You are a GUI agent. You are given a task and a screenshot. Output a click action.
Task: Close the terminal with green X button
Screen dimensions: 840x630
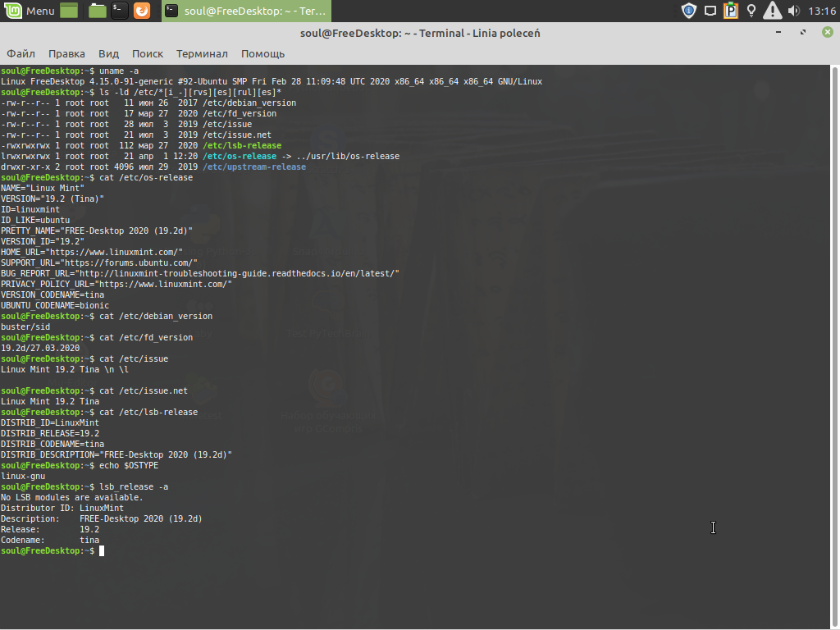pos(827,33)
